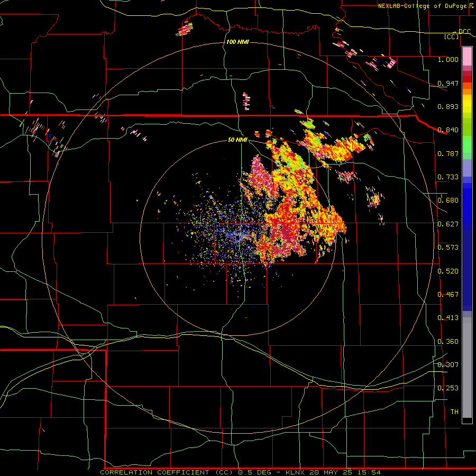Click the 0.520 scale value

448,271
